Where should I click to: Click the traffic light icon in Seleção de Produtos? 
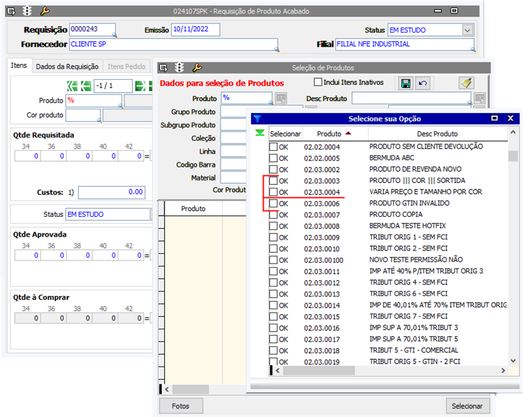[x=180, y=67]
